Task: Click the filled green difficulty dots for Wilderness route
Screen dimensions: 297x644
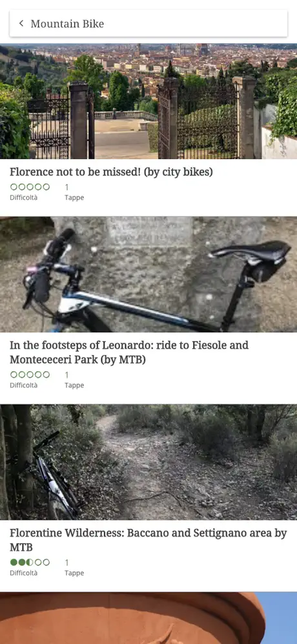Action: point(21,563)
